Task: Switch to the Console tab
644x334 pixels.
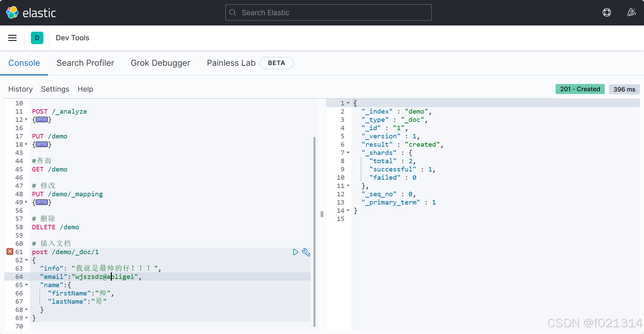Action: click(x=24, y=63)
